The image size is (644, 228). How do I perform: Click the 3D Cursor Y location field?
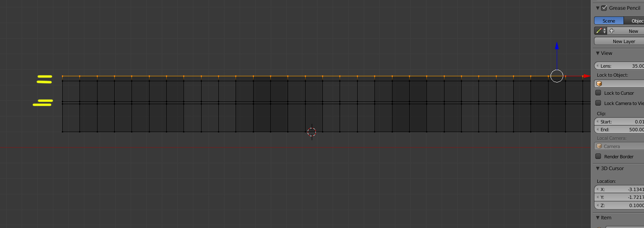(619, 197)
